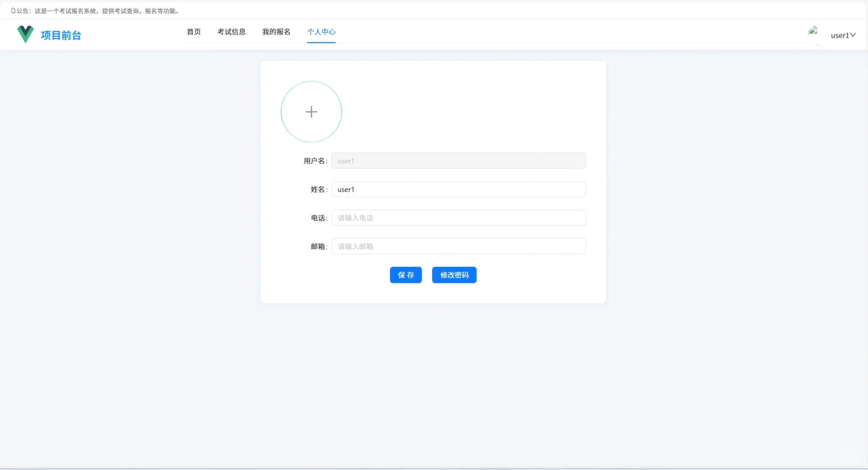868x470 pixels.
Task: Navigate to 我的报名 page
Action: [x=276, y=32]
